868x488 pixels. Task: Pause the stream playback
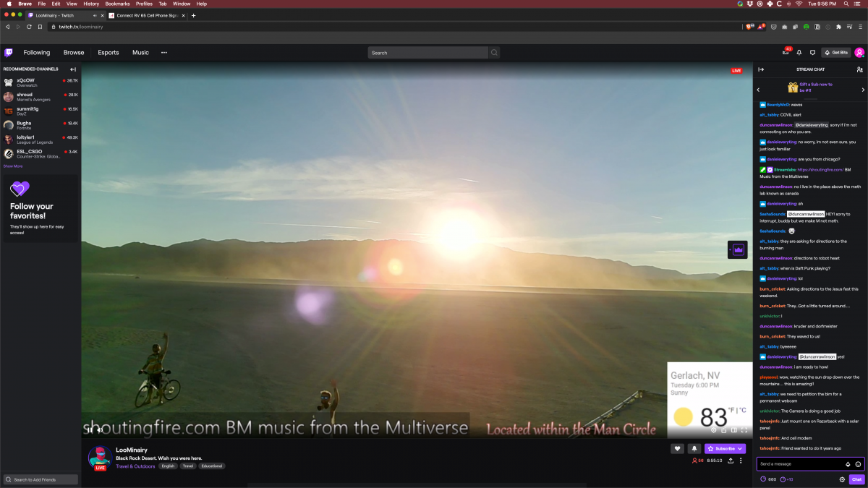click(x=90, y=430)
